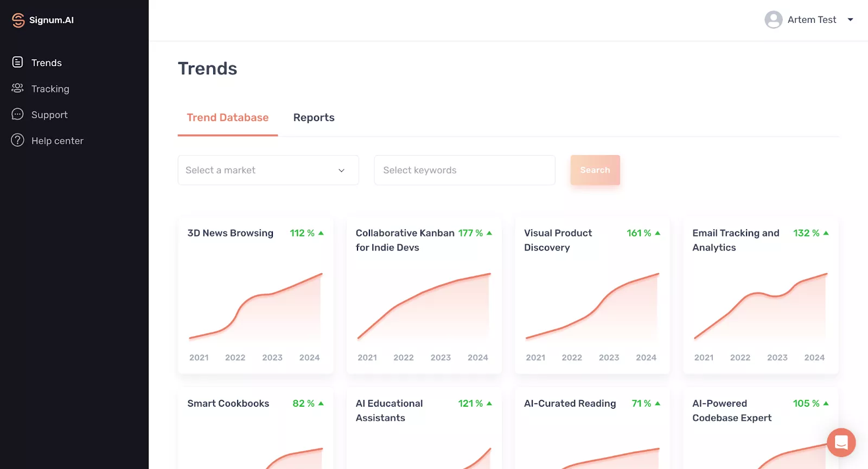Select the Trend Database tab

coord(227,118)
